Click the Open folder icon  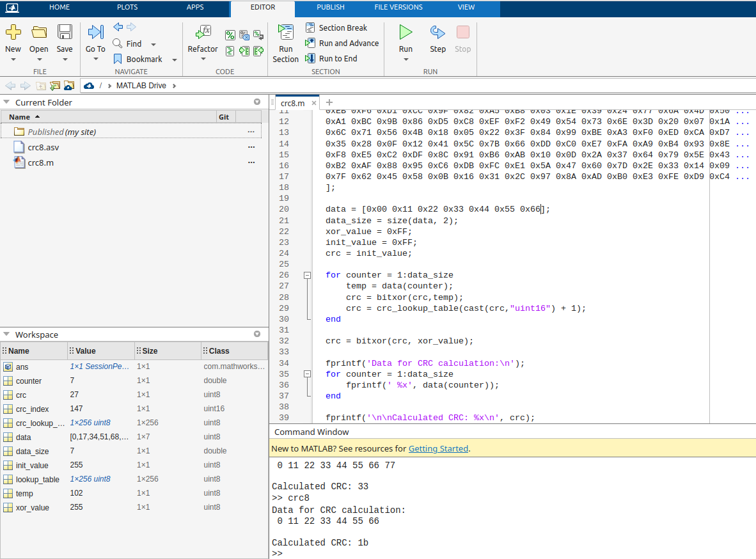39,33
